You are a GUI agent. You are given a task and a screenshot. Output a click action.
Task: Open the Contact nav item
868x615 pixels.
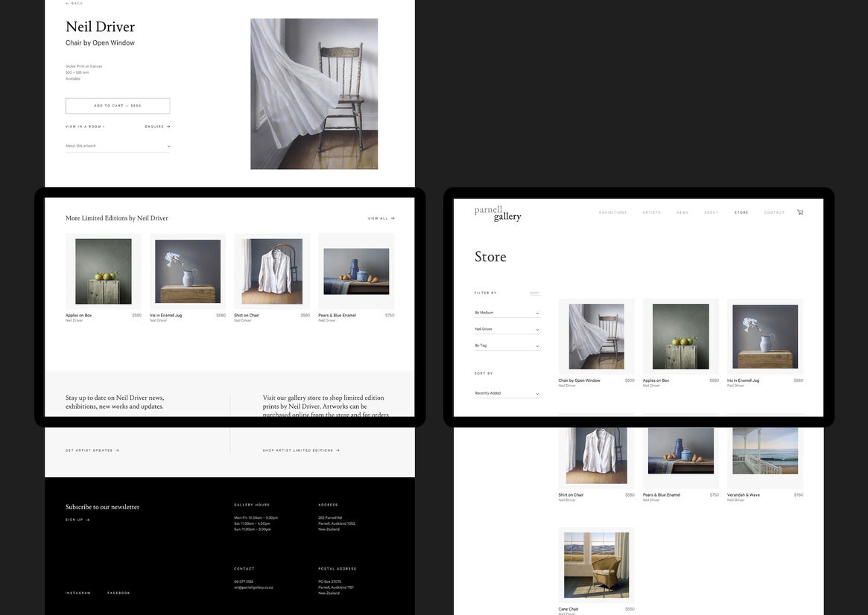[774, 213]
